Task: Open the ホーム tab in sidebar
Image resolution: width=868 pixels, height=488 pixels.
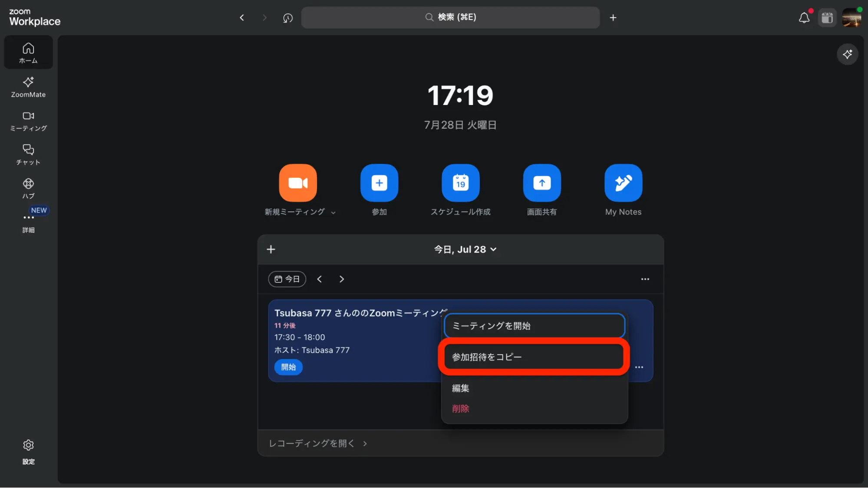Action: click(28, 52)
